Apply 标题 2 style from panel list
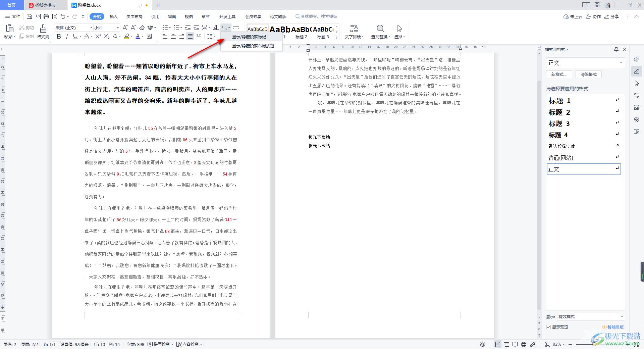This screenshot has width=644, height=349. click(584, 112)
